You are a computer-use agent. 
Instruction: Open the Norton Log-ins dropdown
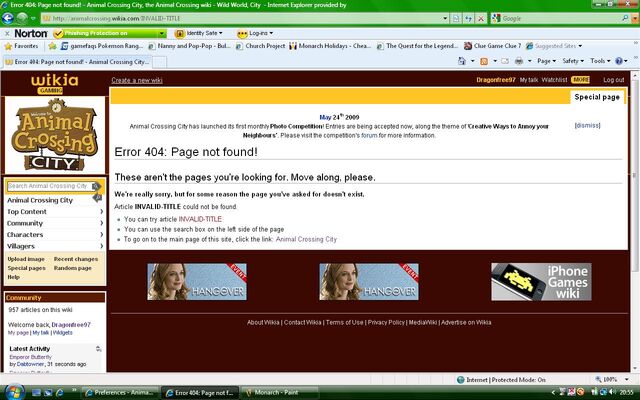(255, 33)
